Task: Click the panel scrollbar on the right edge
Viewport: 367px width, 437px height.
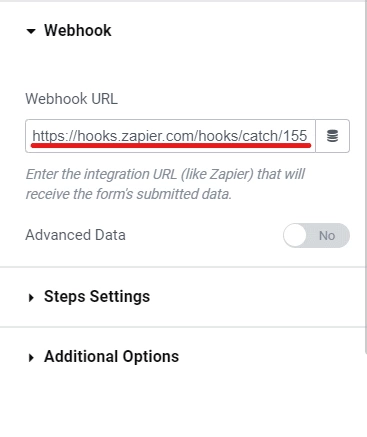Action: coord(366,177)
